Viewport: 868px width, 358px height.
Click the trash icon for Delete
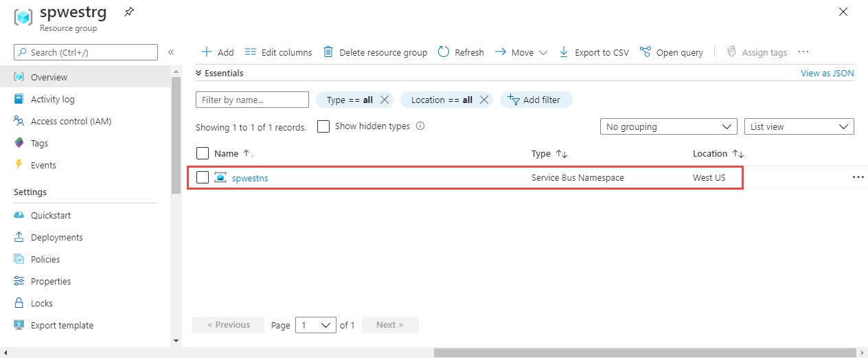[x=328, y=52]
